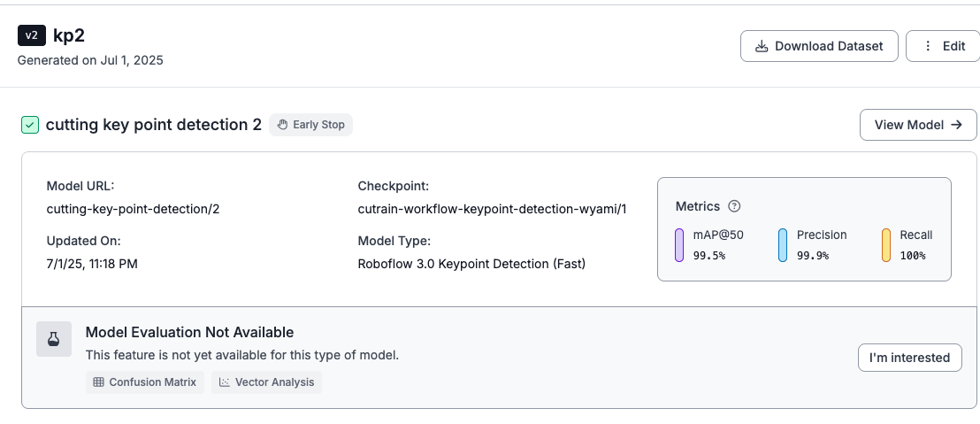Click the Early Stop label text
Viewport: 980px width, 424px height.
point(318,125)
